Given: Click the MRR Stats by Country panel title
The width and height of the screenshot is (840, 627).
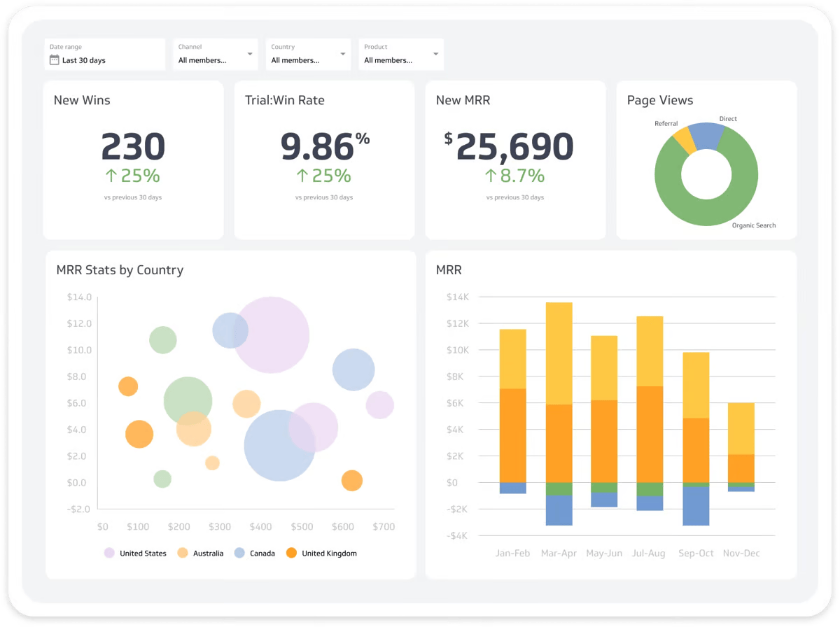Looking at the screenshot, I should tap(119, 270).
